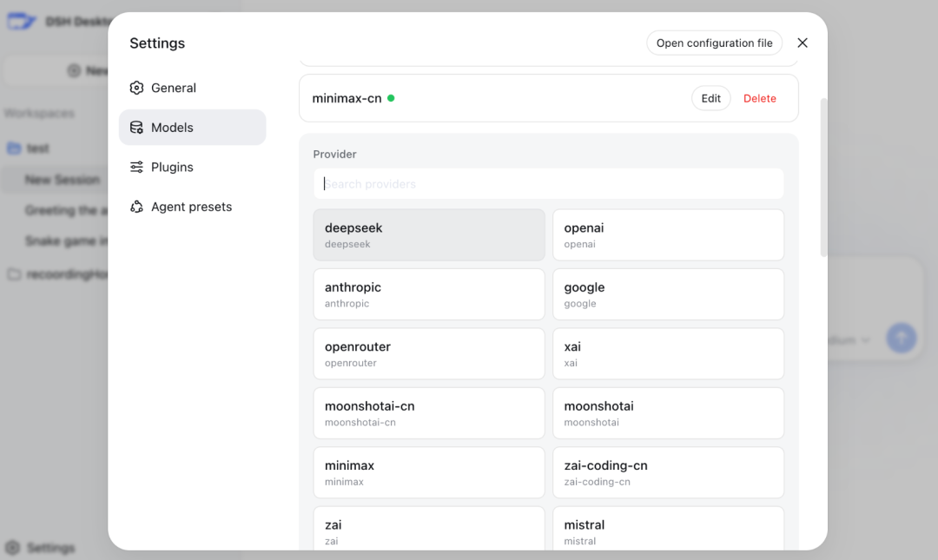This screenshot has width=938, height=560.
Task: Open the Greeting session in background sidebar
Action: click(66, 210)
